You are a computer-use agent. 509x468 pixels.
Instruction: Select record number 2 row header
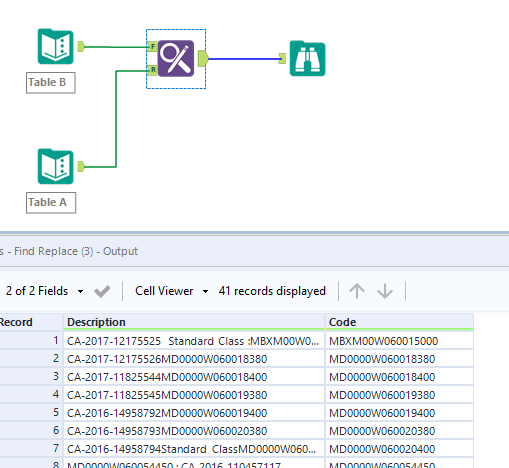[31, 359]
